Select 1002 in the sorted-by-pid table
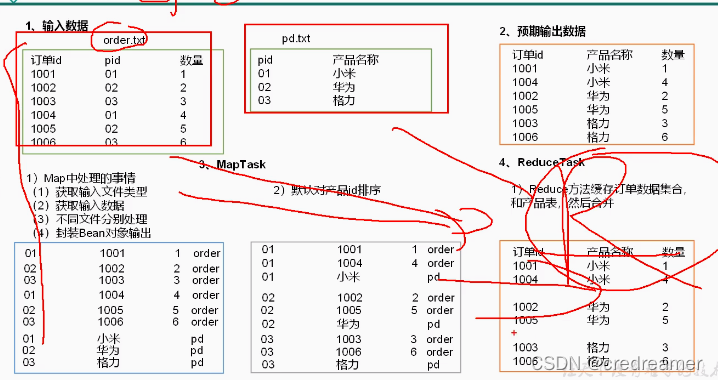This screenshot has width=718, height=380. 349,298
